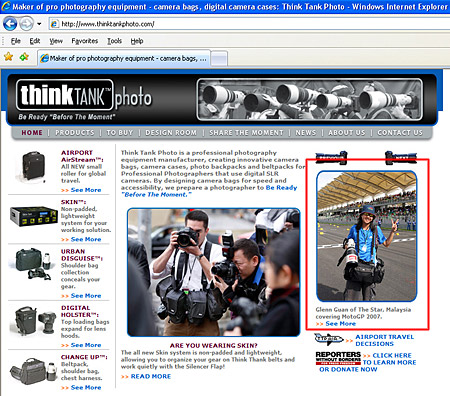This screenshot has height=396, width=450.
Task: Open DESIGN ROOM in site navigation
Action: [171, 133]
